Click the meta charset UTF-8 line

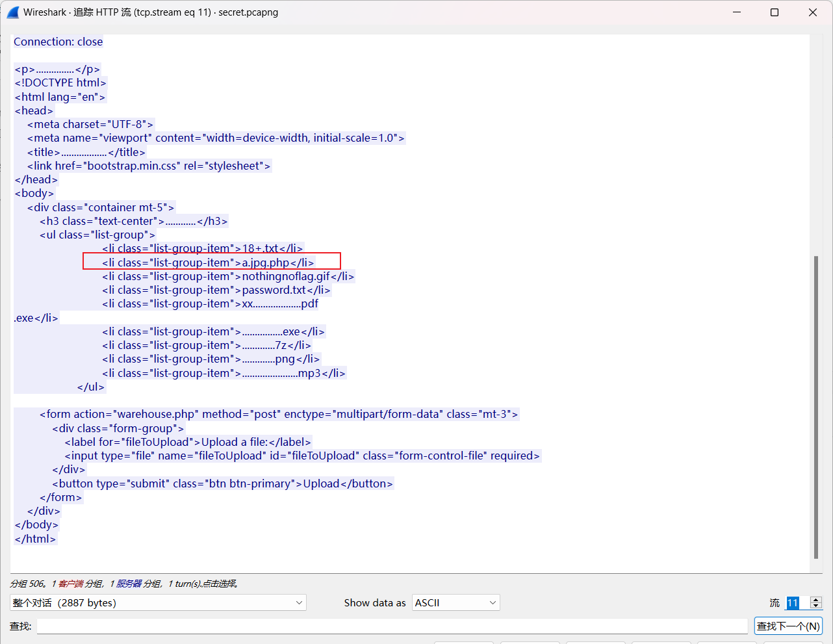click(90, 124)
